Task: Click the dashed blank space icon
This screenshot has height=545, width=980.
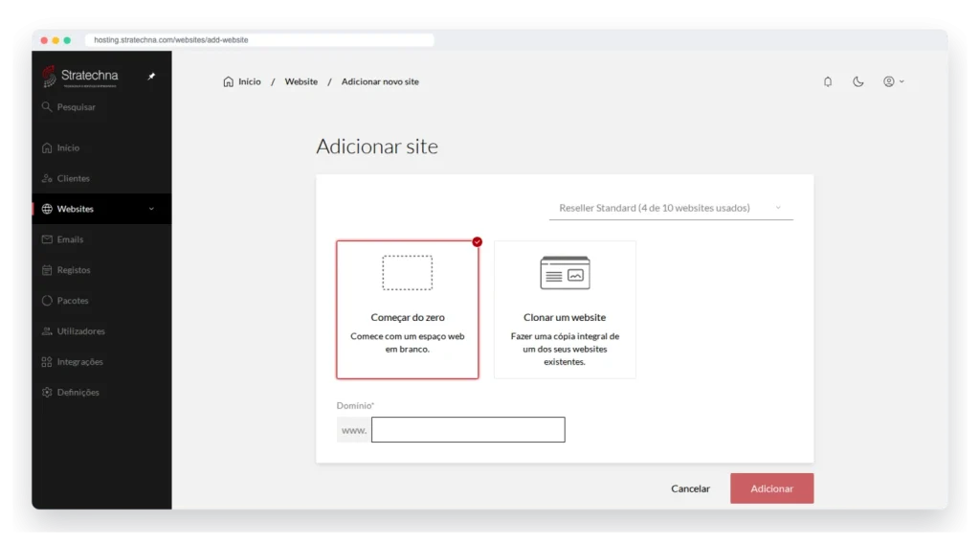Action: (408, 273)
